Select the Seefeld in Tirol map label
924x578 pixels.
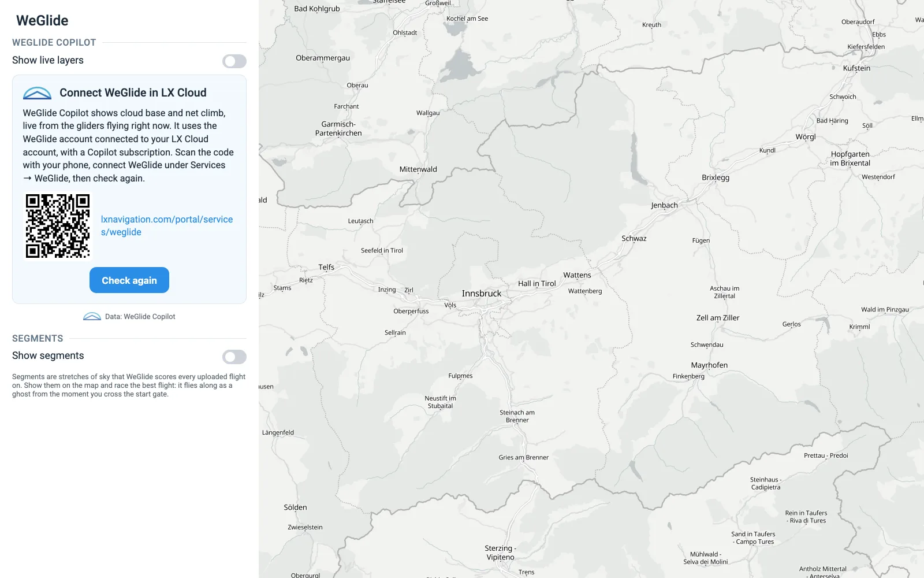click(382, 250)
